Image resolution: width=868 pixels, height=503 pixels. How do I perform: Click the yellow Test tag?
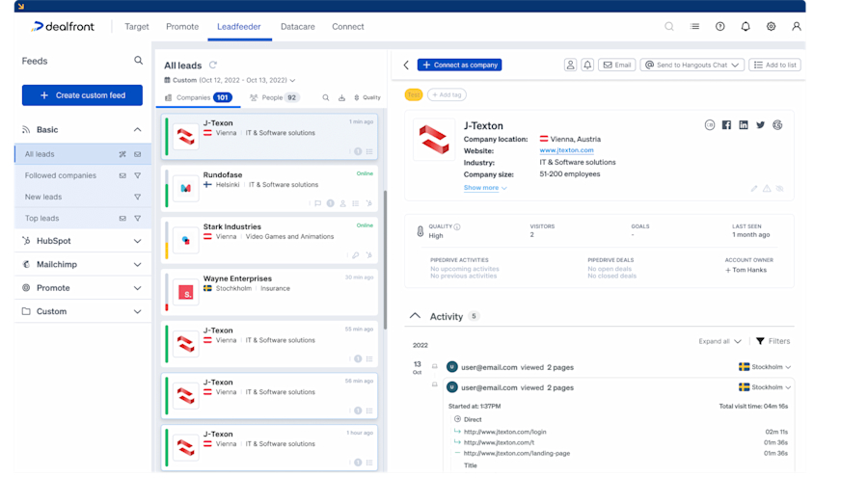(414, 94)
